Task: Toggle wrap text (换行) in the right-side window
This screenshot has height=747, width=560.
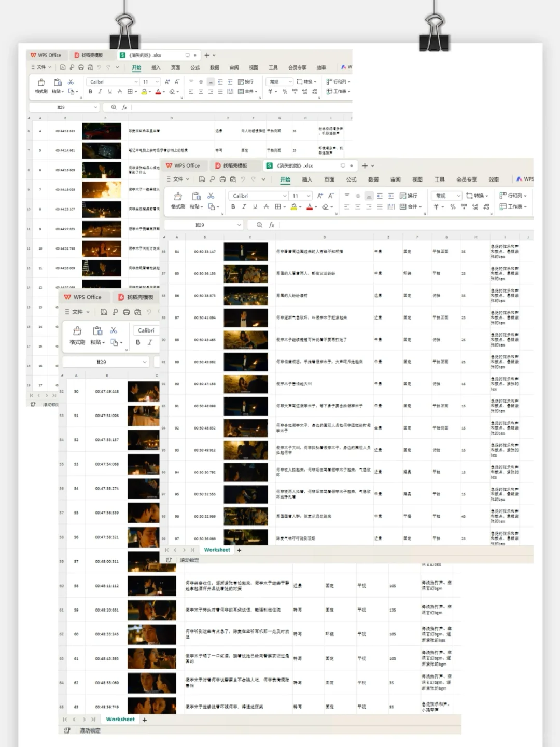Action: click(408, 196)
